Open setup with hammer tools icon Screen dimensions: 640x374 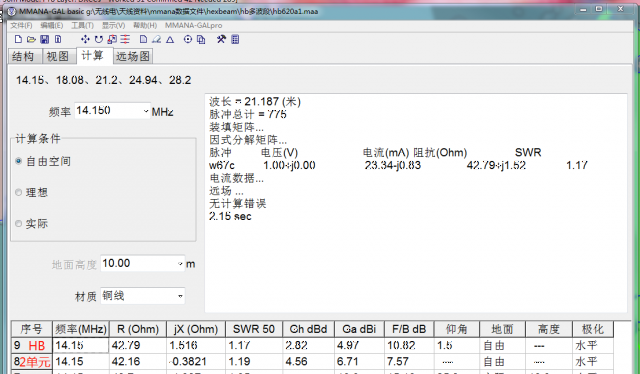pyautogui.click(x=221, y=39)
